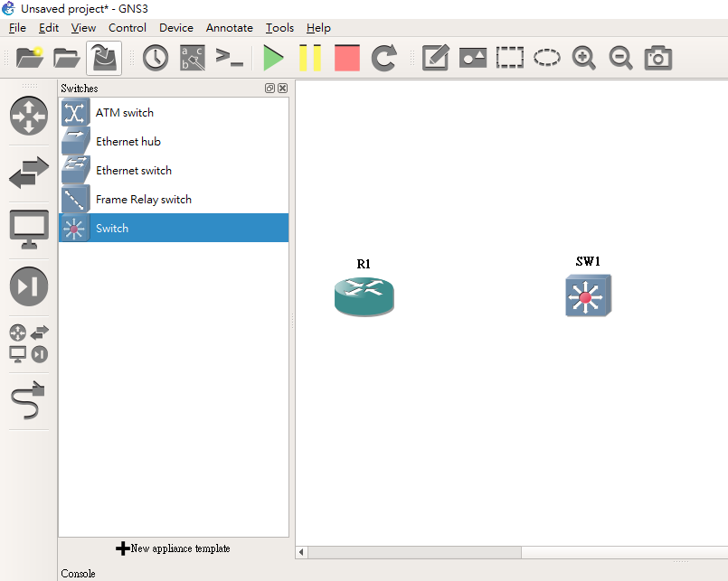Select Frame Relay switch in list

click(174, 199)
